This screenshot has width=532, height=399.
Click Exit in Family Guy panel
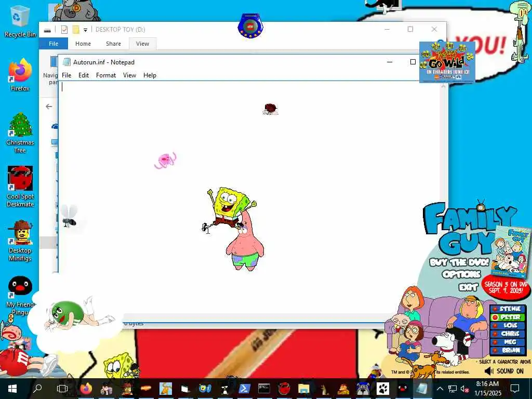coord(469,288)
